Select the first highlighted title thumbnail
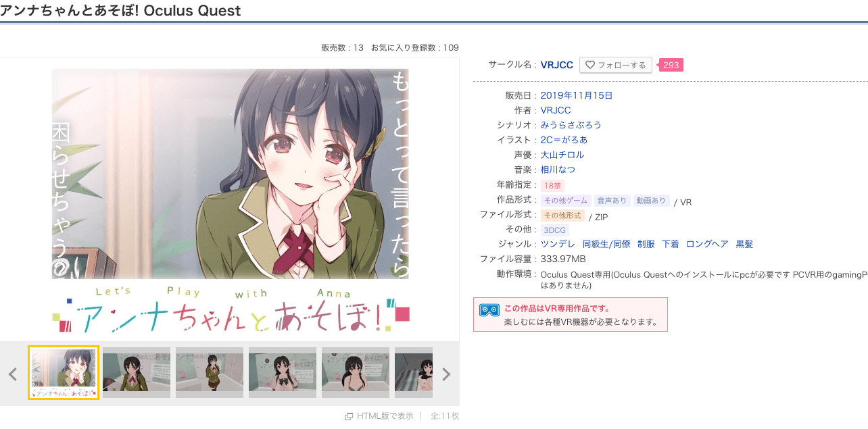 [64, 373]
